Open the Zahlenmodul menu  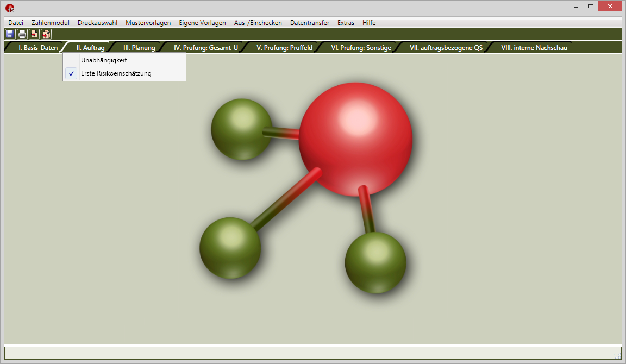coord(51,23)
